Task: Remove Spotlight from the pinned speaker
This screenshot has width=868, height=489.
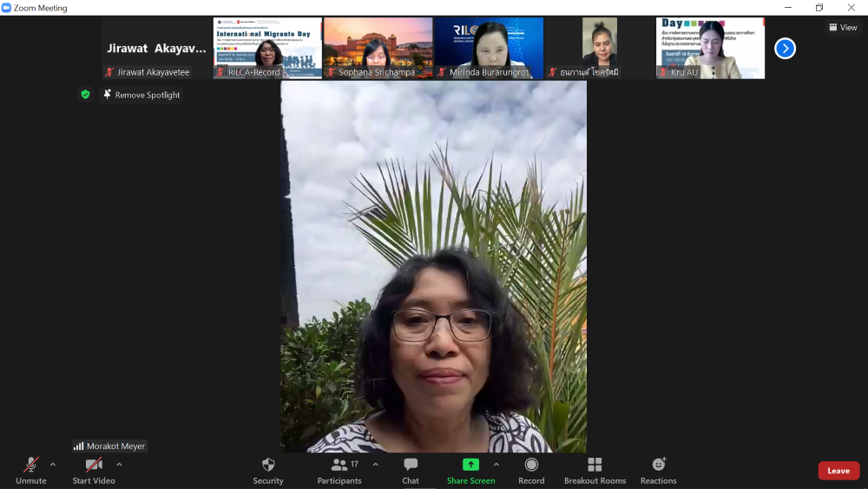Action: [141, 95]
